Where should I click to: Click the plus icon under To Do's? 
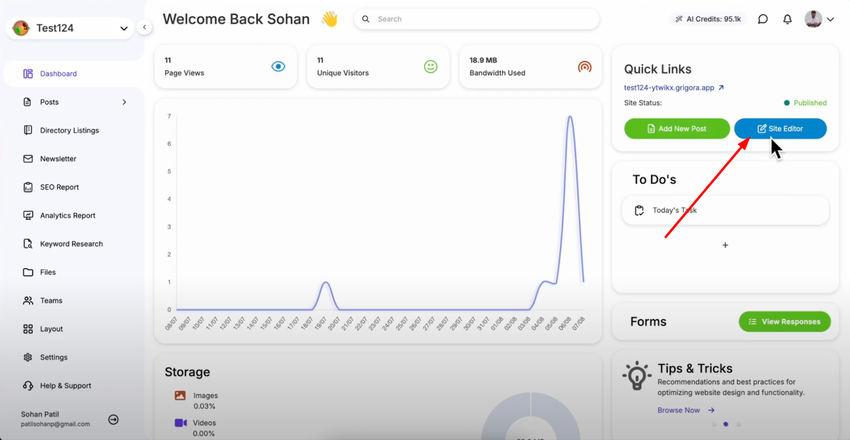pos(725,245)
